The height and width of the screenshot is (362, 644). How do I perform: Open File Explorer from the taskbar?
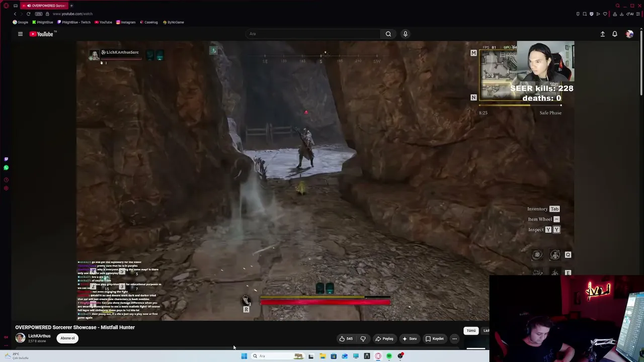click(323, 356)
